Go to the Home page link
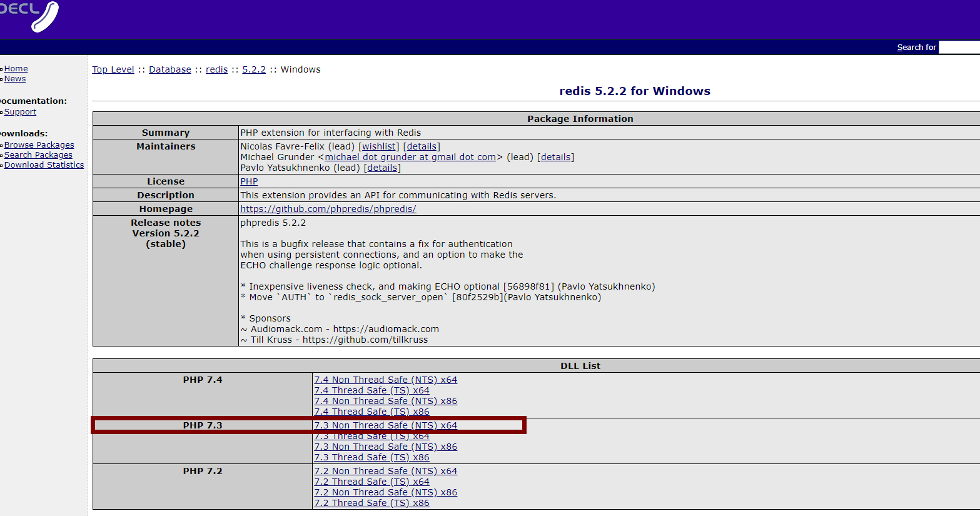 click(16, 69)
